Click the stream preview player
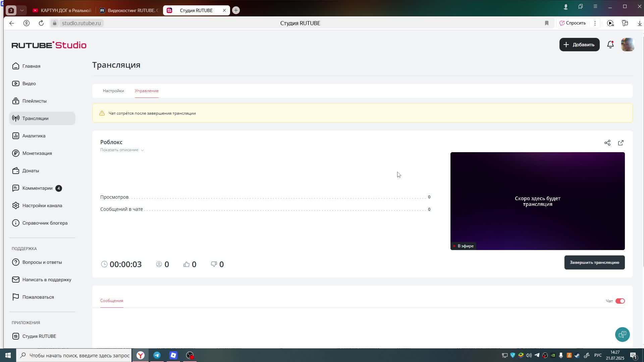The image size is (644, 362). click(537, 201)
